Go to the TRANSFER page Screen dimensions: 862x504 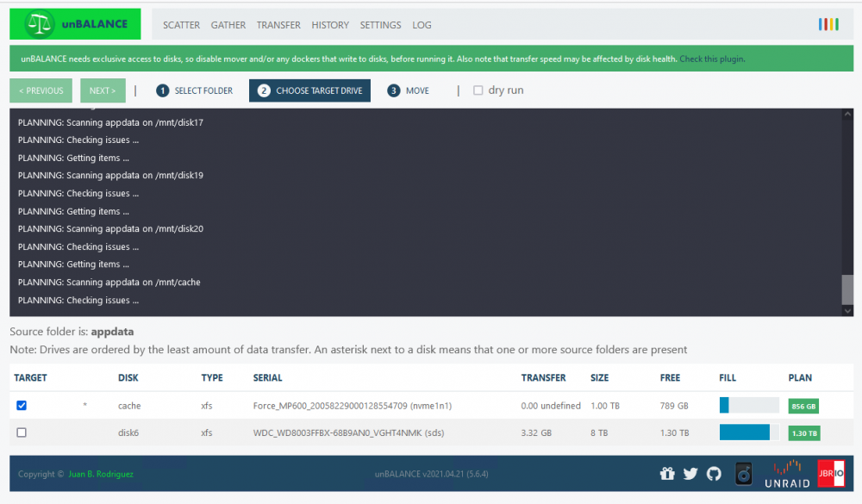coord(278,25)
